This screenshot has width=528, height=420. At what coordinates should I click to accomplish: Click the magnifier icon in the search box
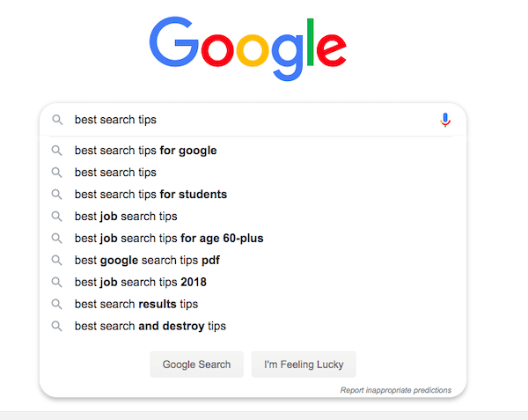(57, 120)
